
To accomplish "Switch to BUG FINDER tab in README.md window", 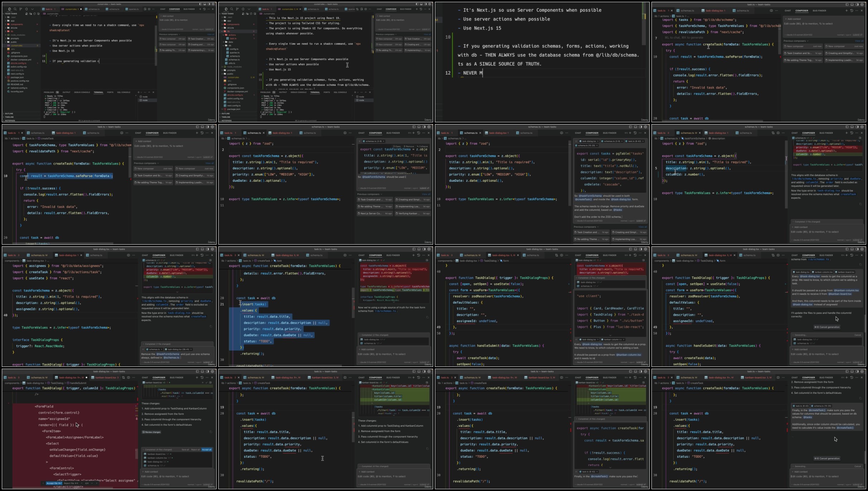I will (x=189, y=9).
